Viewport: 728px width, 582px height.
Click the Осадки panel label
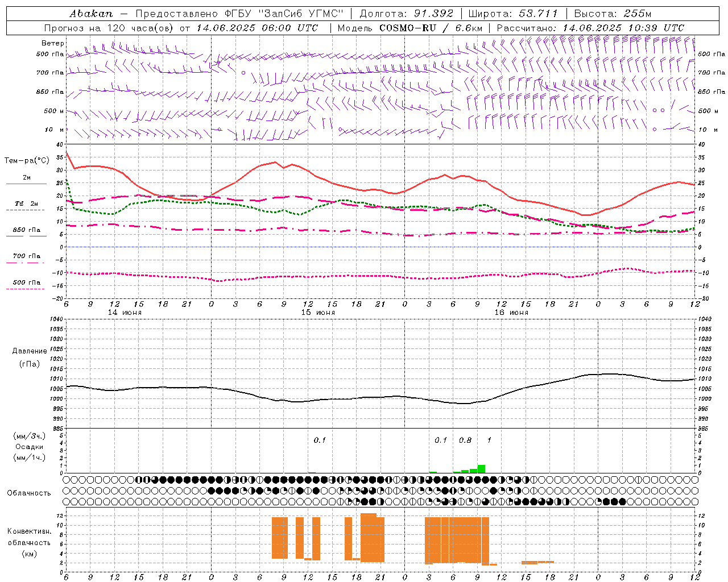click(x=29, y=447)
